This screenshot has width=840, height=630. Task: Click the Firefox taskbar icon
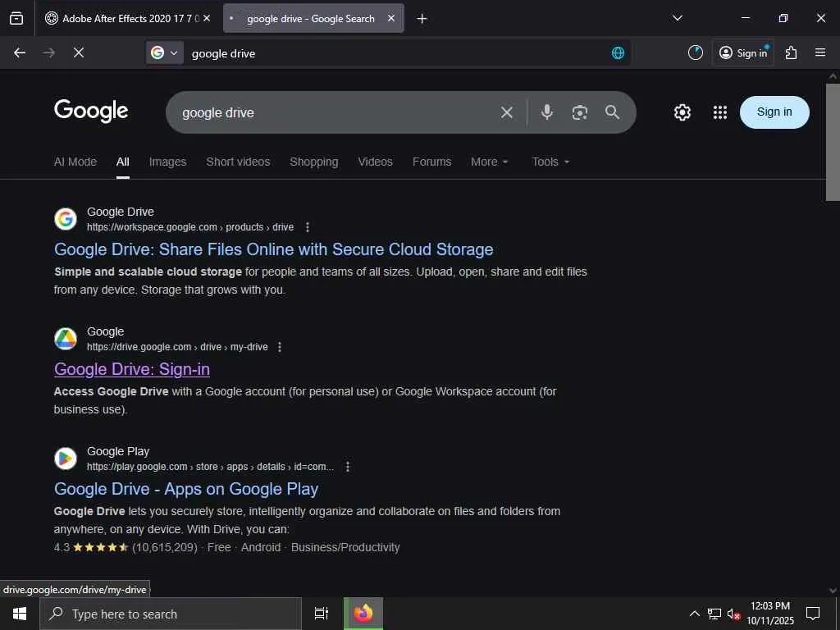click(363, 614)
